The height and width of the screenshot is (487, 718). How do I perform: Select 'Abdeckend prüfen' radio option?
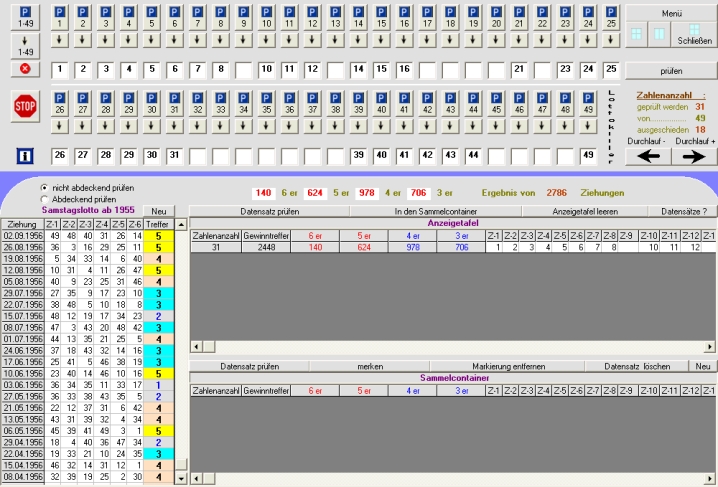click(x=43, y=199)
